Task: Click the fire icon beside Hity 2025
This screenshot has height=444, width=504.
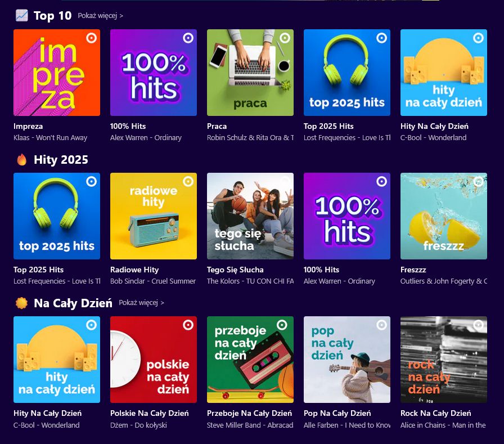Action: (x=22, y=160)
